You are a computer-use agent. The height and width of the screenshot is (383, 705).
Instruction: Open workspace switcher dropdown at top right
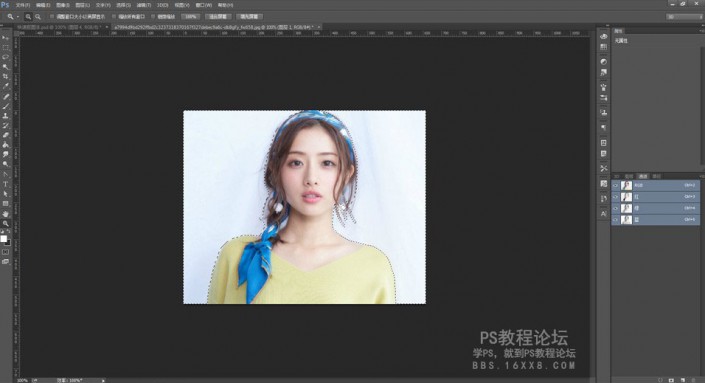[x=684, y=17]
